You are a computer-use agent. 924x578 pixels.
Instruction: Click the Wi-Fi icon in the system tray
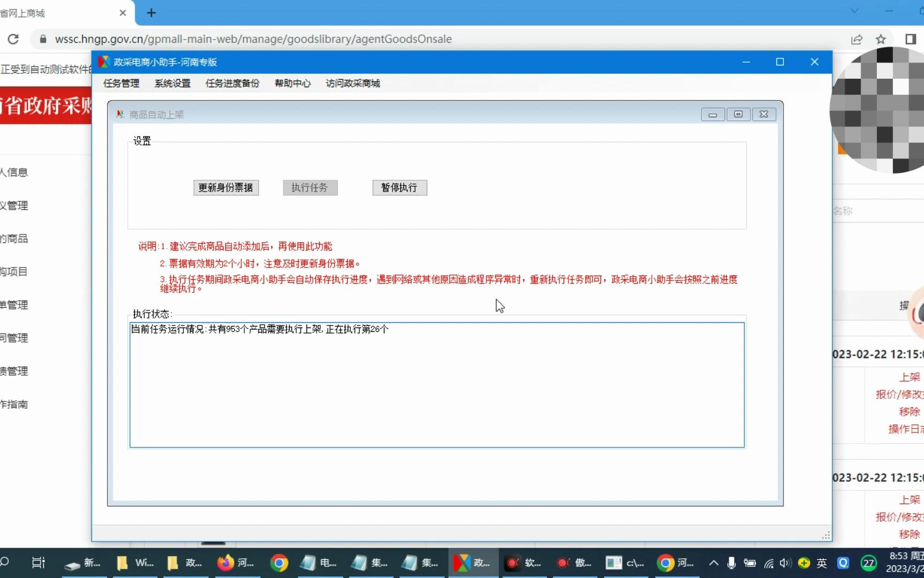click(769, 562)
